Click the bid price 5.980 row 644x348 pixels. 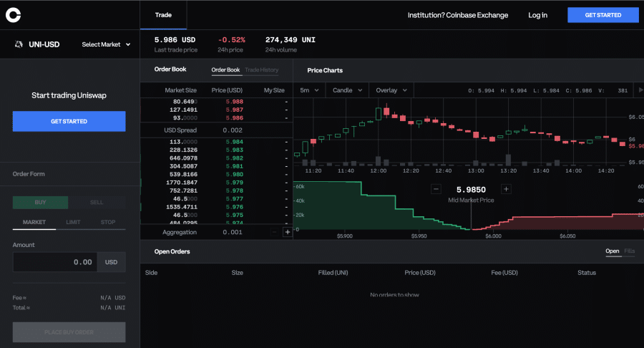click(x=216, y=174)
